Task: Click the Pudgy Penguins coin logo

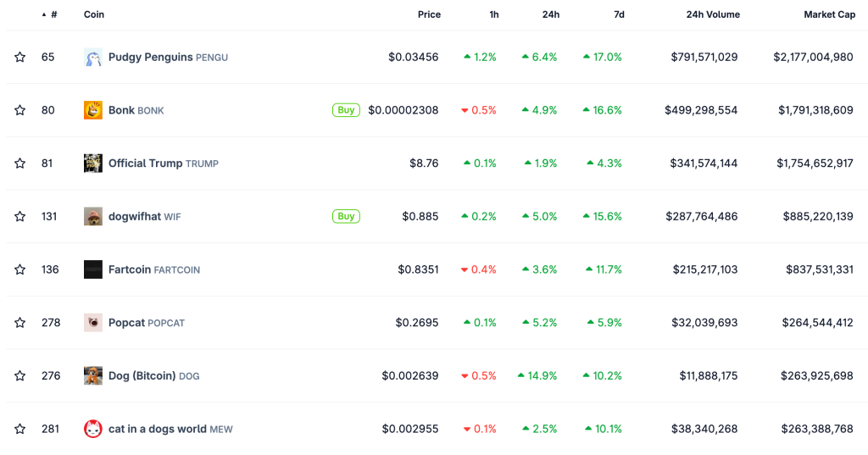Action: (x=93, y=58)
